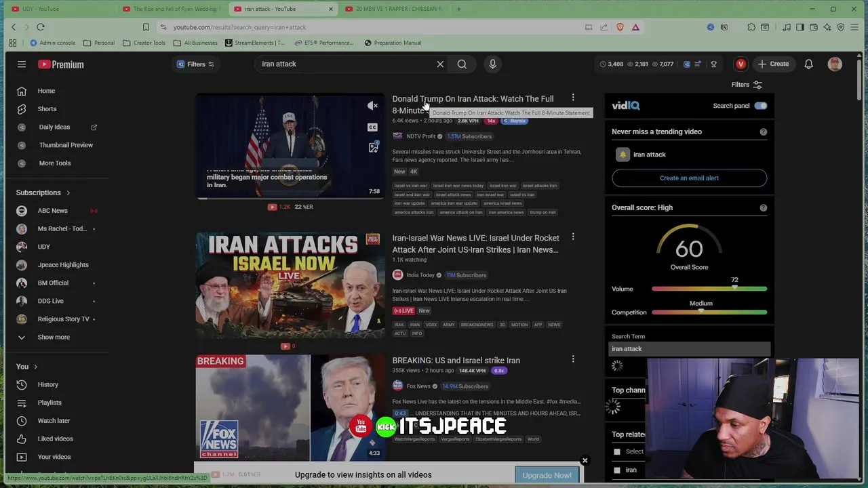Click the Competition score slider
The image size is (868, 488).
pyautogui.click(x=709, y=312)
